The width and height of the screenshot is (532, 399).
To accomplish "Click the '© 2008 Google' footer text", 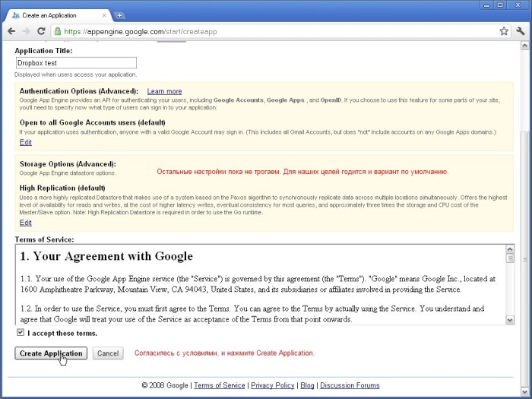I will [165, 385].
